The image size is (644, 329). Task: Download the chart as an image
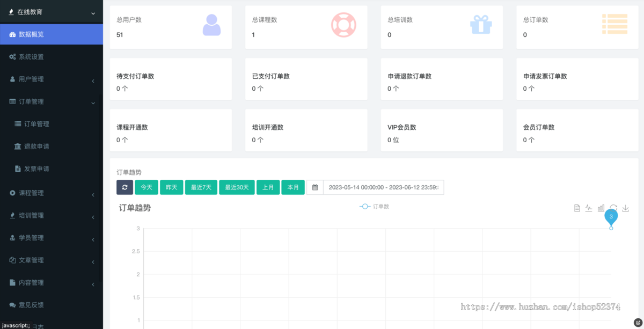(625, 208)
